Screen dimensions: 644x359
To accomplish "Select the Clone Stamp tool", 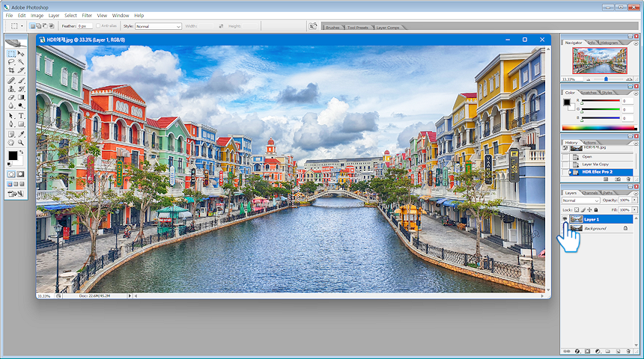I will click(x=11, y=88).
